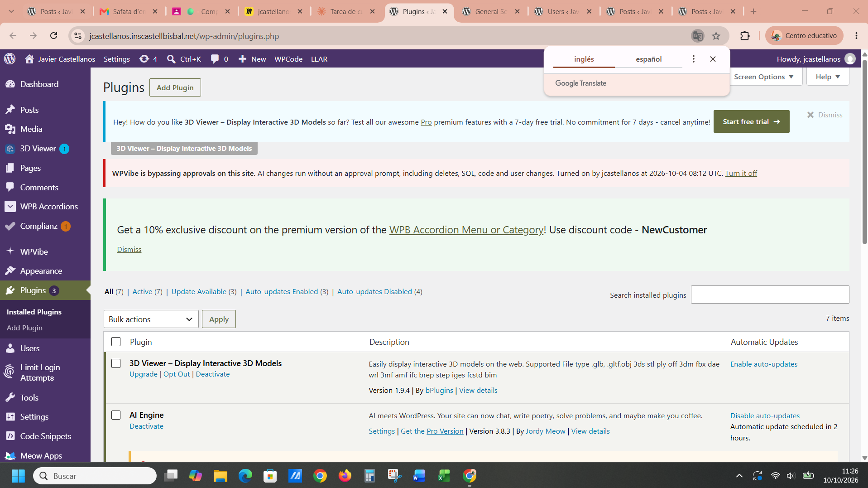Open the comments bubble icon in admin bar
The image size is (868, 488).
pos(219,59)
